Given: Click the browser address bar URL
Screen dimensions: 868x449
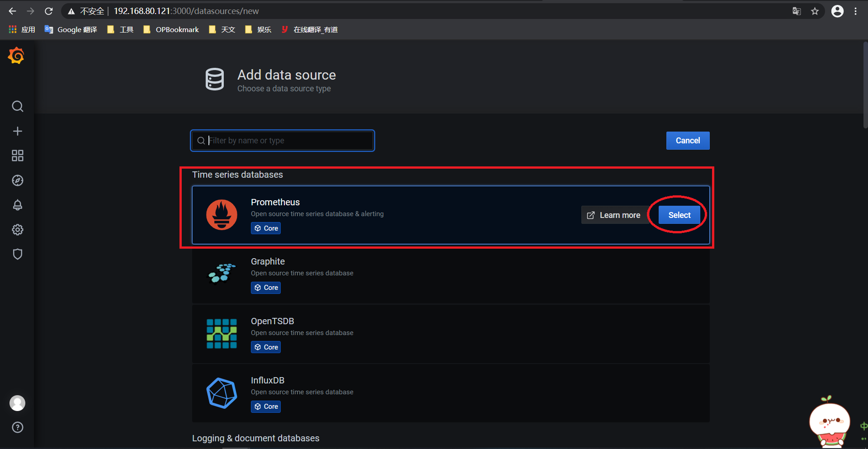Looking at the screenshot, I should (186, 11).
